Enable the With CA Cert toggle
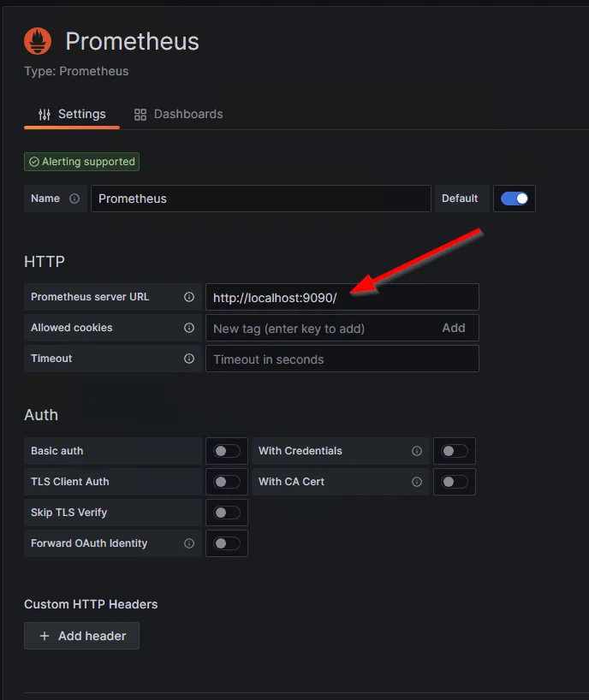The image size is (589, 700). (455, 482)
